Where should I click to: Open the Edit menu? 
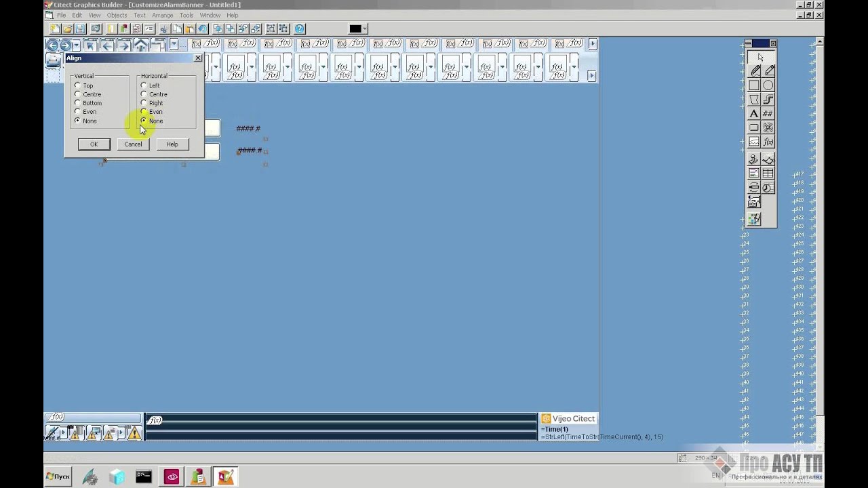(77, 15)
